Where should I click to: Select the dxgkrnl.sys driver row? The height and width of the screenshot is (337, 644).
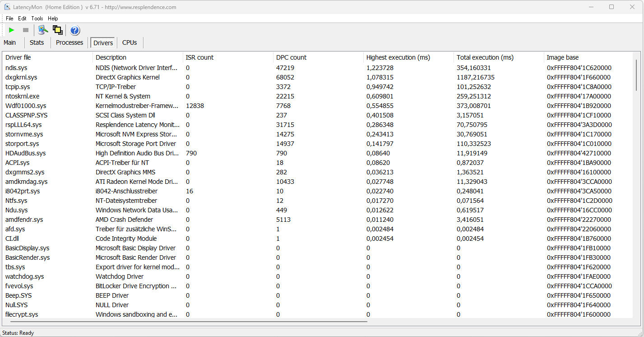pos(22,77)
